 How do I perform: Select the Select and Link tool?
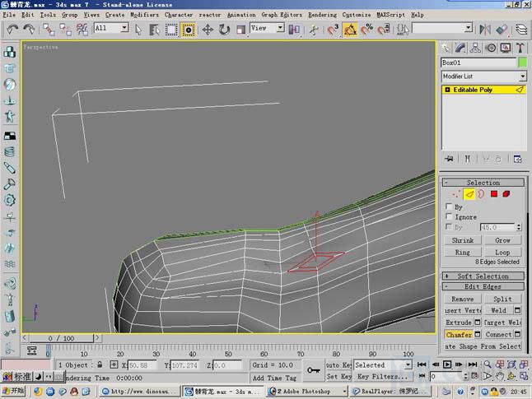click(x=49, y=30)
